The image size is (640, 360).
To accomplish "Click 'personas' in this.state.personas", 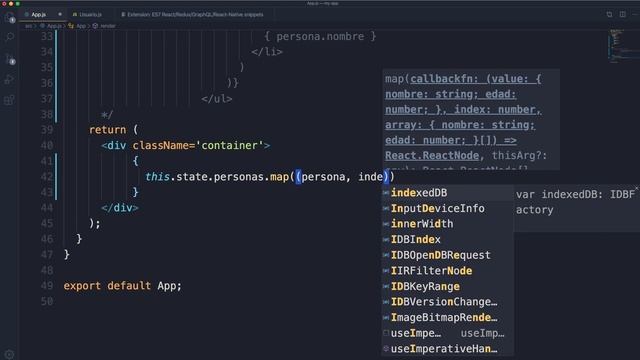I will pyautogui.click(x=239, y=177).
